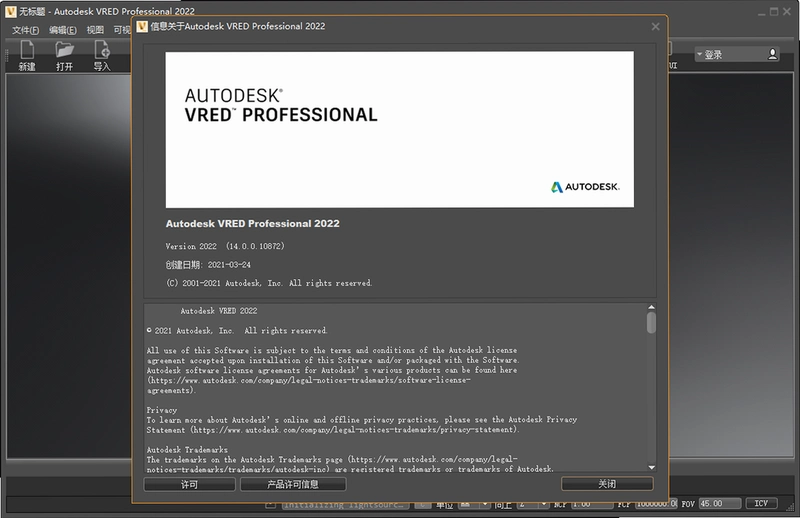Image resolution: width=800 pixels, height=518 pixels.
Task: Open 产品许可信息 product license info
Action: (x=293, y=484)
